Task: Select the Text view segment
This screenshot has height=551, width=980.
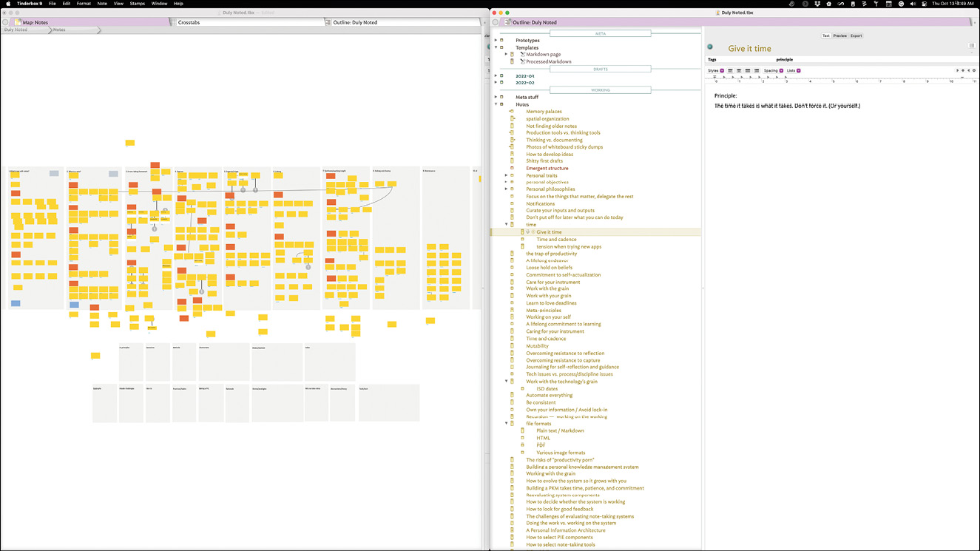Action: point(826,36)
